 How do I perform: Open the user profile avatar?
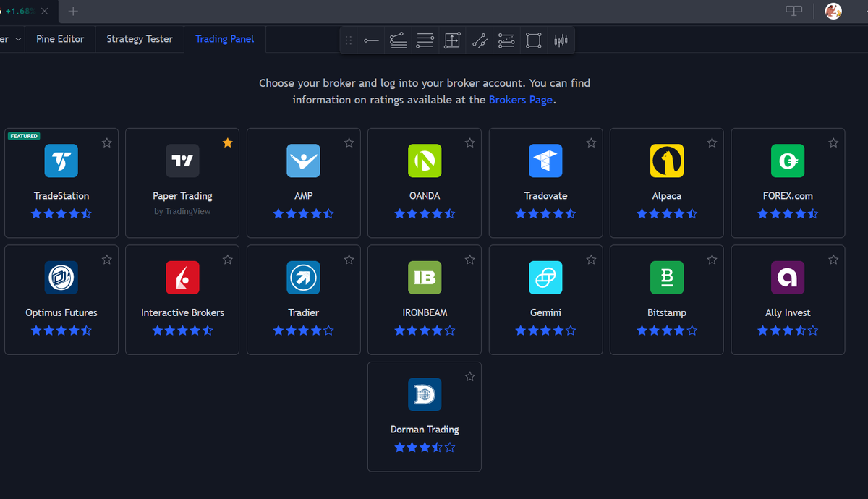(833, 11)
